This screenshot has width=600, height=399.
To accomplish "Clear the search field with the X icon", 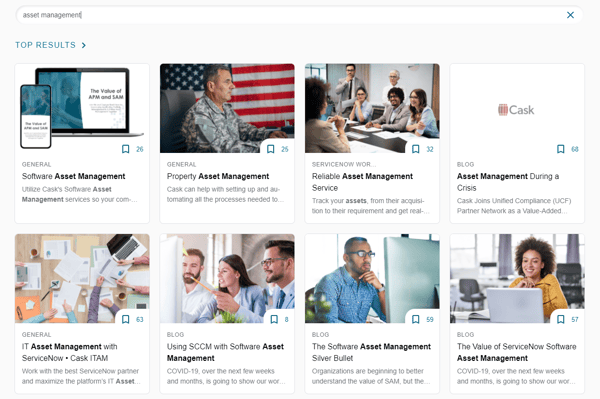I will 570,15.
